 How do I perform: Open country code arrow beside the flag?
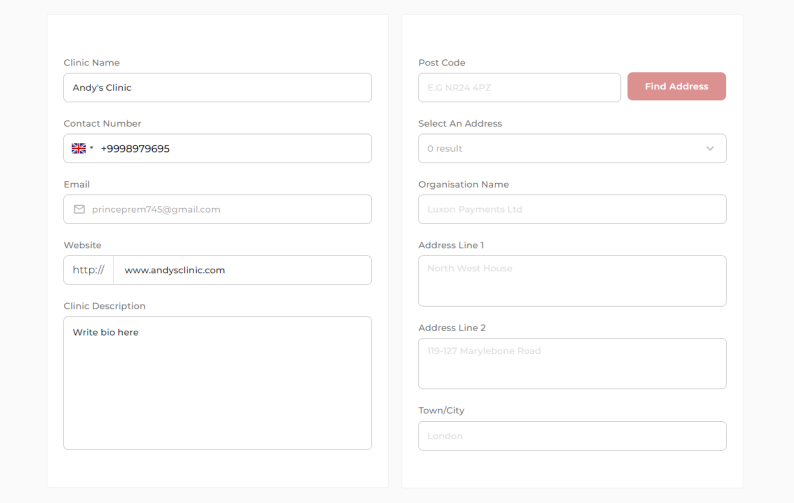(92, 148)
